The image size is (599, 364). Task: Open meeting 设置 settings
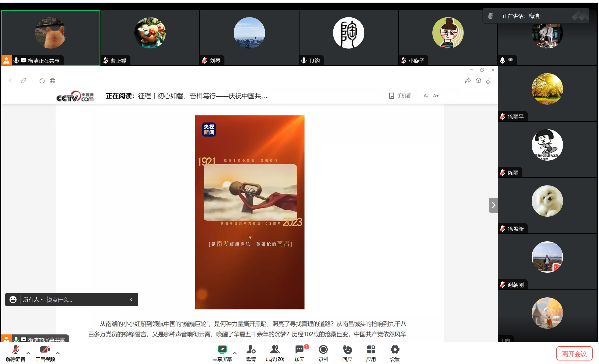point(395,353)
